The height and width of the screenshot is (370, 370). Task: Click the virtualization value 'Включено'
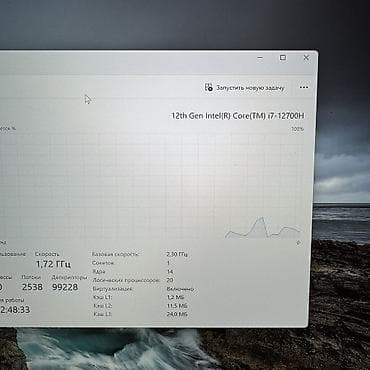pos(180,289)
